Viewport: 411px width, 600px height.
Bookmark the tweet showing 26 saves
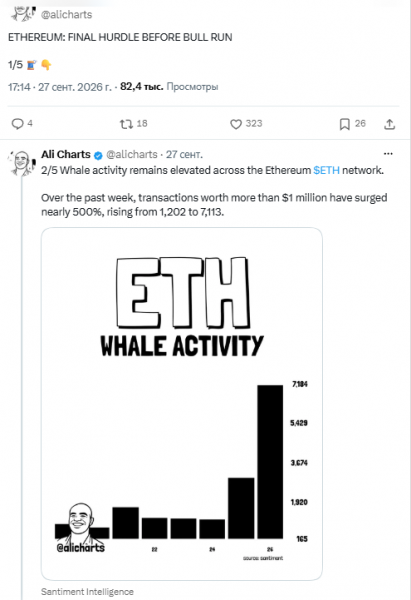pyautogui.click(x=344, y=124)
